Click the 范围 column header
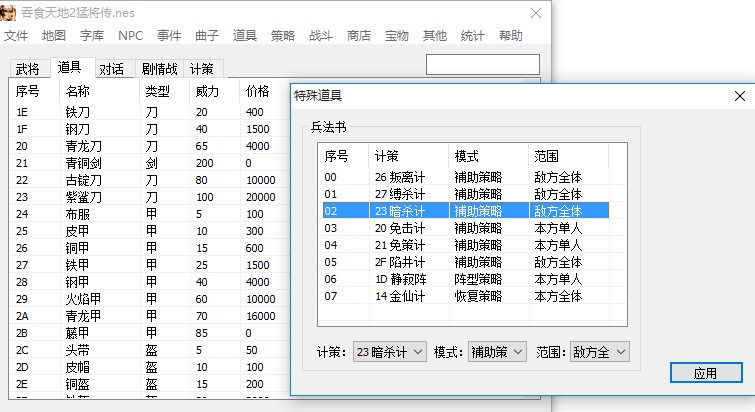Viewport: 755px width, 412px height. [569, 156]
